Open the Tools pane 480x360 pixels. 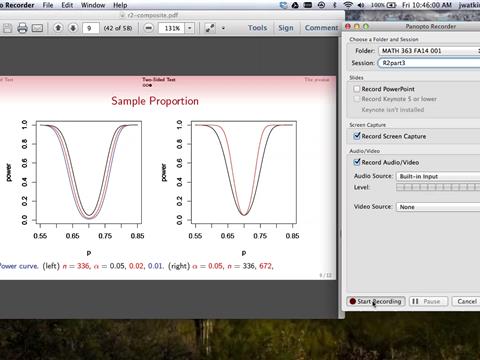pos(257,28)
